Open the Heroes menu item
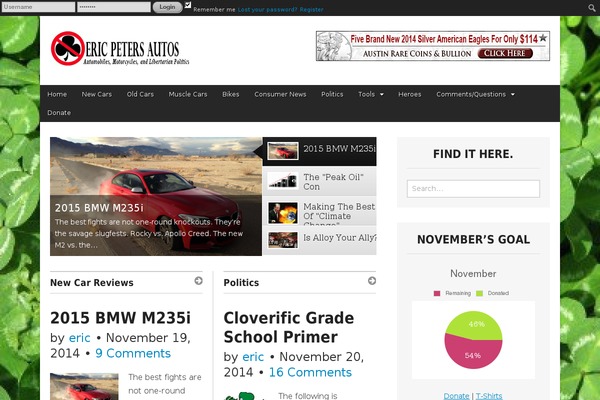Image resolution: width=600 pixels, height=400 pixels. [x=409, y=94]
